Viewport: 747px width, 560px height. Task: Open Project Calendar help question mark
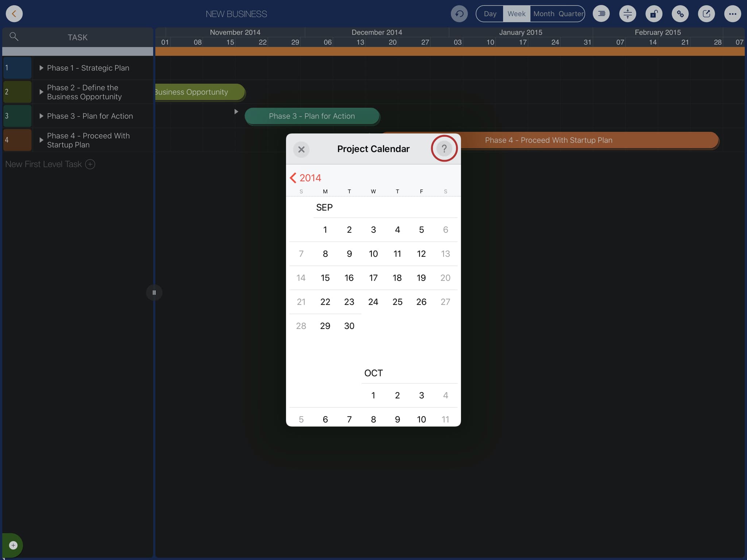coord(444,148)
